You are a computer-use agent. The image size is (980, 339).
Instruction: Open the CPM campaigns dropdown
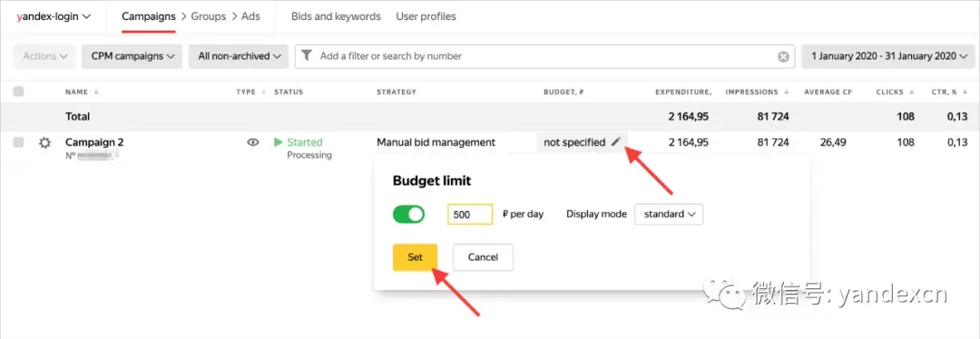point(132,56)
